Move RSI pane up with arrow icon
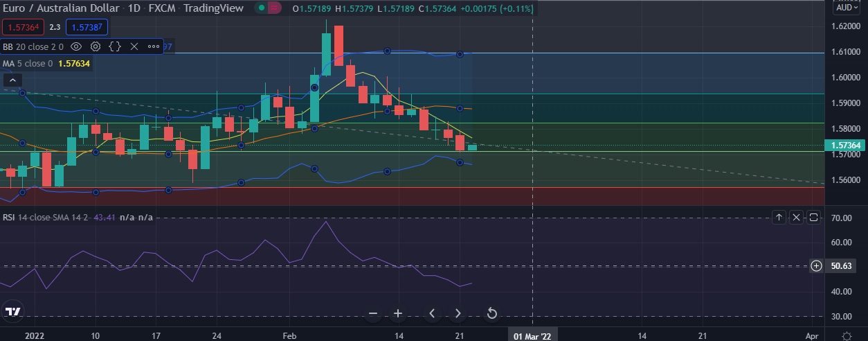Viewport: 868px width, 341px height. coord(779,218)
